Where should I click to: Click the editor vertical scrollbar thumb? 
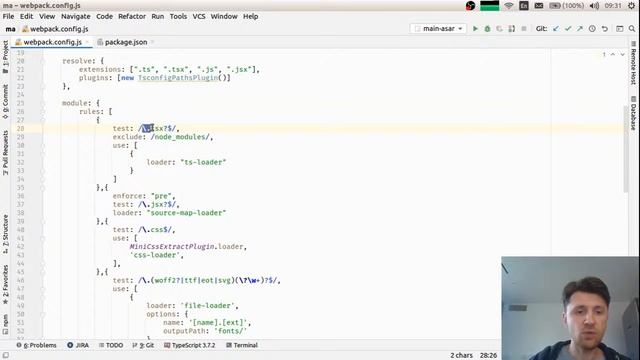[626, 149]
